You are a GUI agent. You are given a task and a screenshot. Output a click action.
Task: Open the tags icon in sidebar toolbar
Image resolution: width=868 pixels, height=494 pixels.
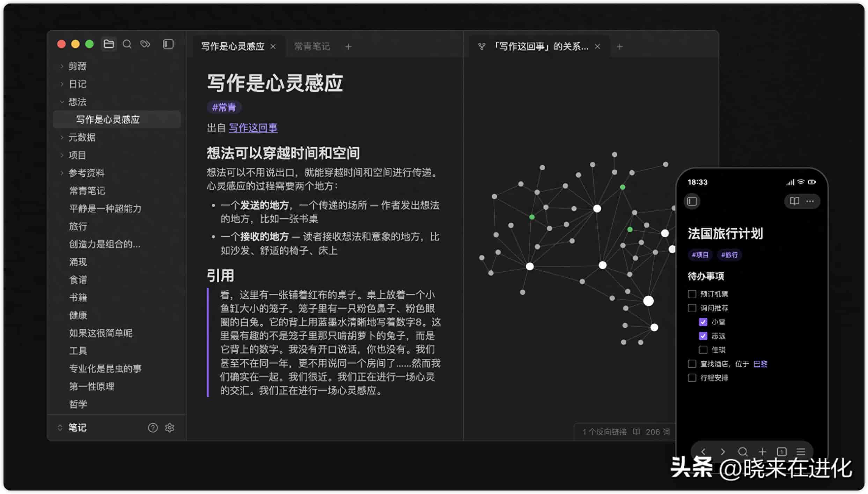coord(145,44)
